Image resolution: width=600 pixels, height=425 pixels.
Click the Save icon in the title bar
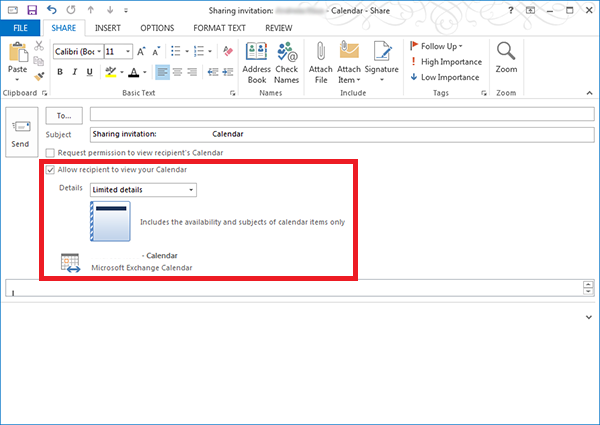pos(33,9)
